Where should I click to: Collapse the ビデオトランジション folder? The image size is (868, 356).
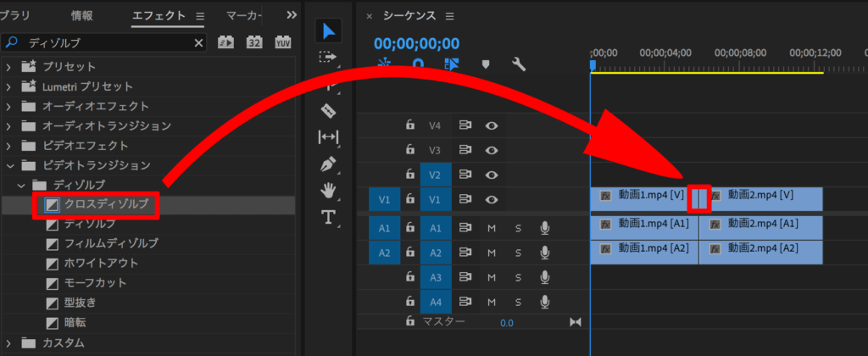9,164
